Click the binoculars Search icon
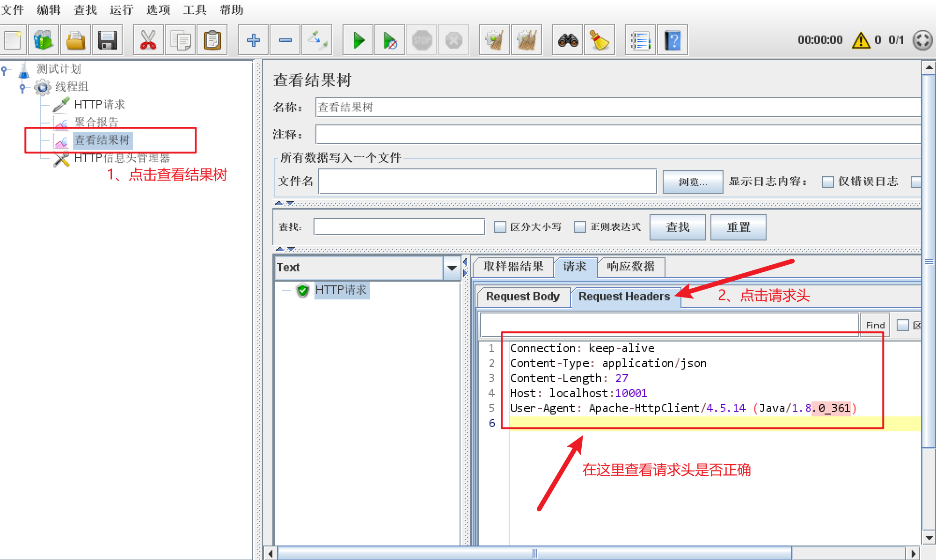The height and width of the screenshot is (560, 936). click(x=568, y=41)
